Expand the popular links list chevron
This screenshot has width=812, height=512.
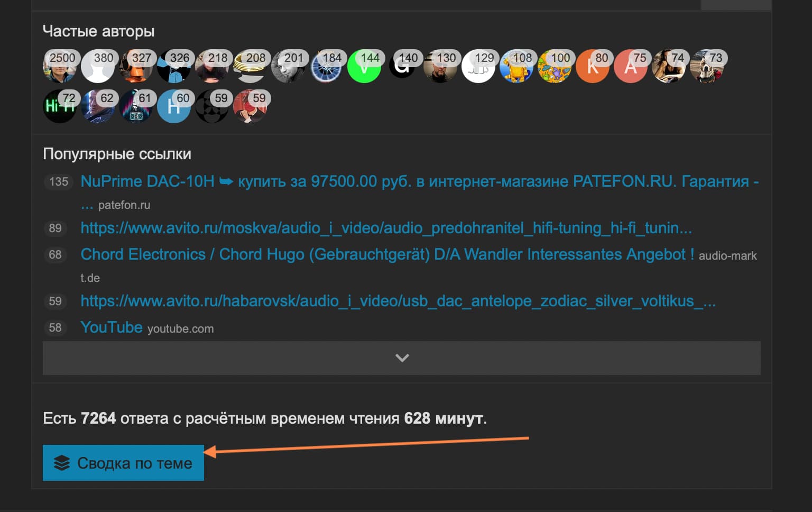(402, 358)
